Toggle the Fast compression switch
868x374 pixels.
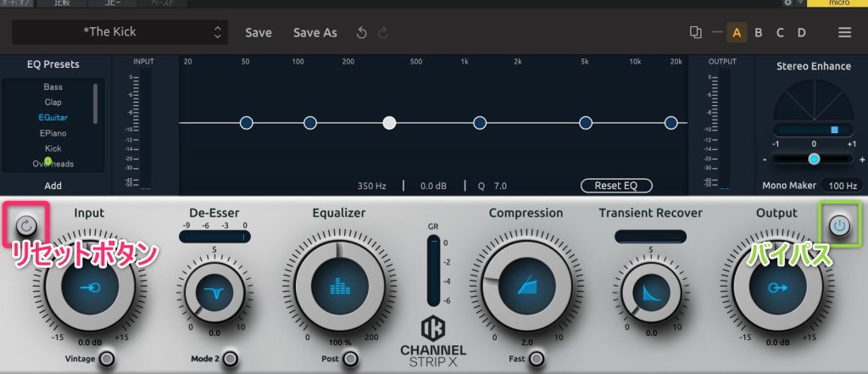(x=538, y=360)
